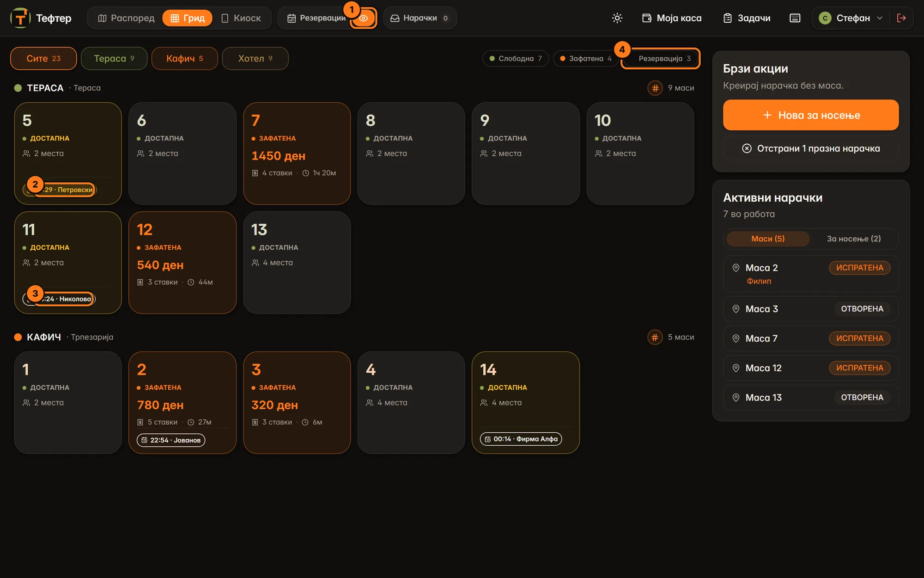
Task: Toggle Слободна status filter
Action: pos(516,58)
